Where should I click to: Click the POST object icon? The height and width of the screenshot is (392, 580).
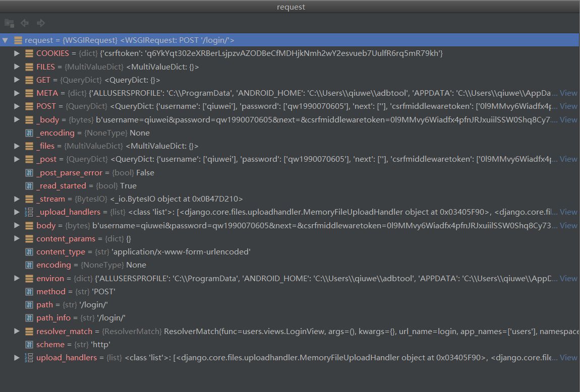tap(29, 106)
